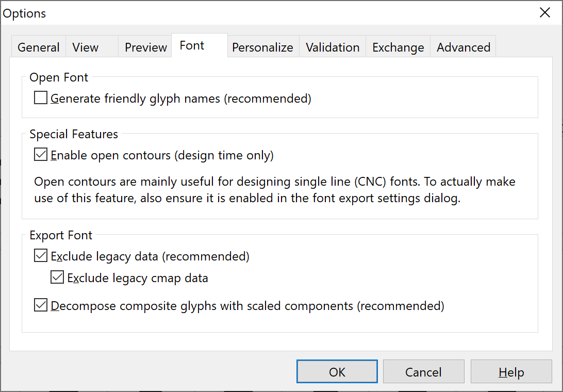Switch to the Exchange tab
563x392 pixels.
coord(398,47)
